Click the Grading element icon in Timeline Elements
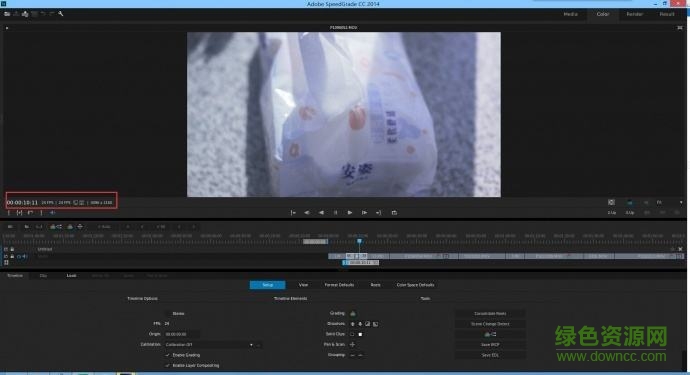The image size is (690, 375). 352,313
